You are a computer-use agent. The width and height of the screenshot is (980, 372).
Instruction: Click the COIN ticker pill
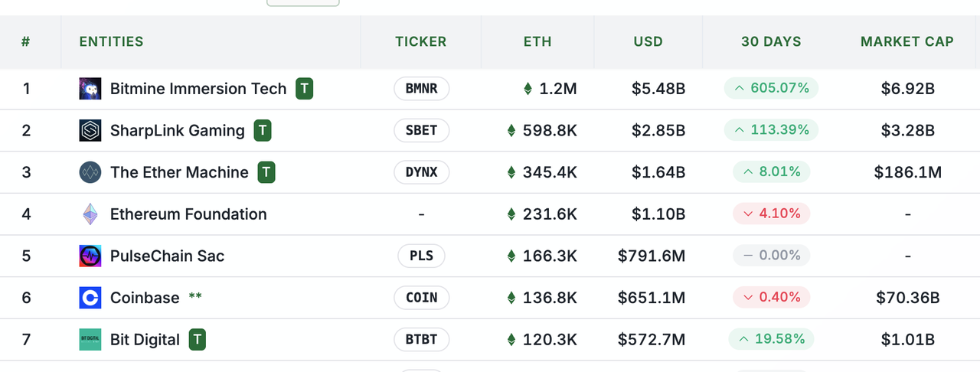[421, 298]
